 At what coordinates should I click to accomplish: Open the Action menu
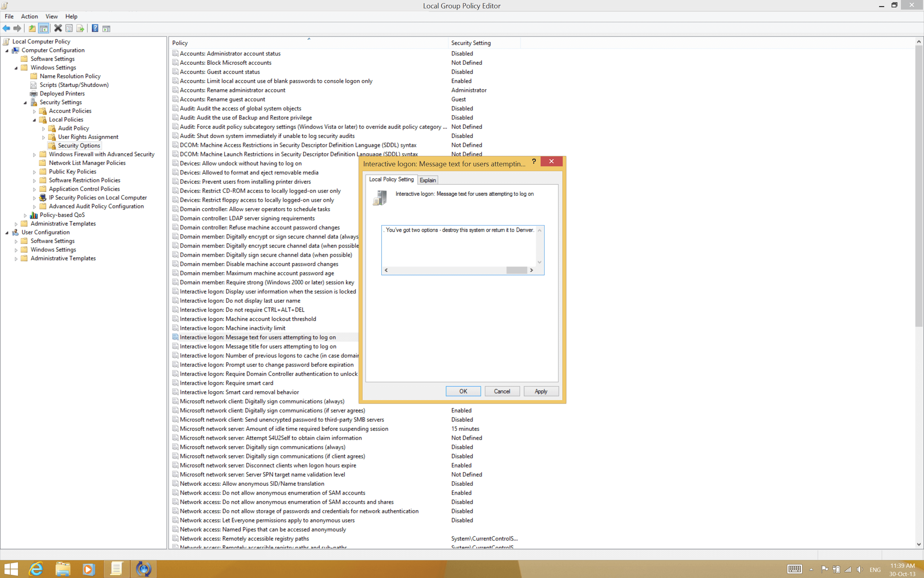click(30, 16)
